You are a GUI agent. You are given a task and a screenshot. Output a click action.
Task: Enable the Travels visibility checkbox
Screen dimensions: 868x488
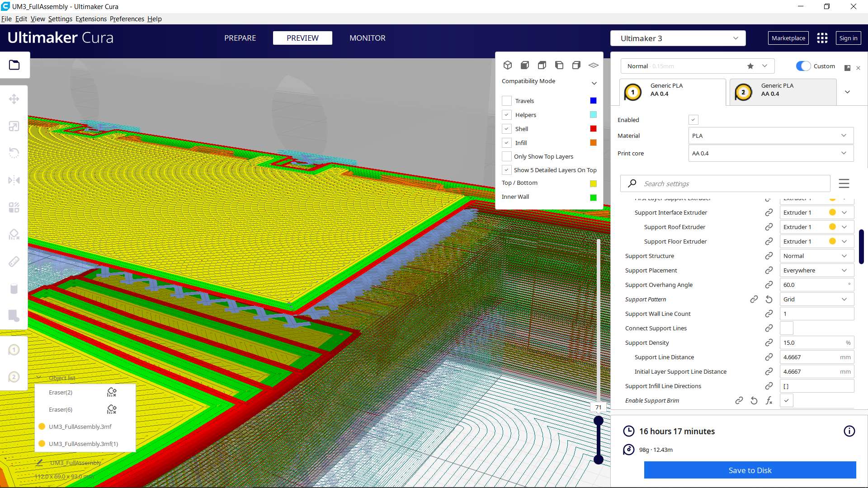507,100
